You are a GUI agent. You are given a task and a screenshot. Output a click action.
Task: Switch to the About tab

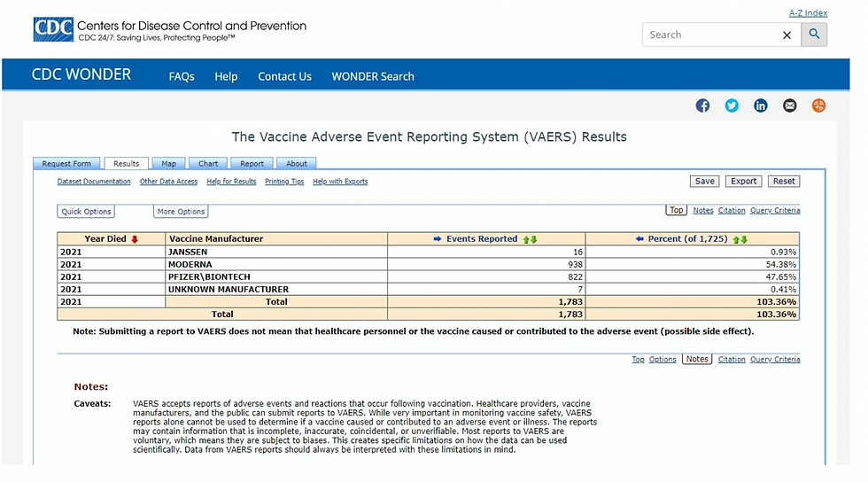[297, 163]
